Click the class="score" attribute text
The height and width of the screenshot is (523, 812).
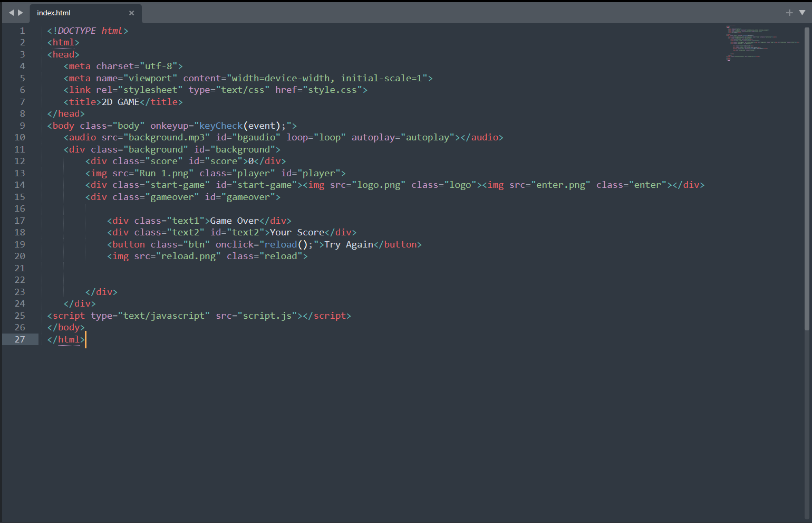point(148,161)
